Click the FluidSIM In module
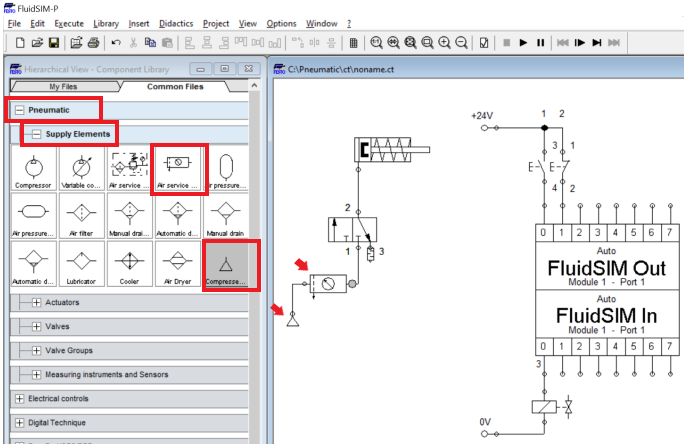The height and width of the screenshot is (444, 684). coord(607,314)
